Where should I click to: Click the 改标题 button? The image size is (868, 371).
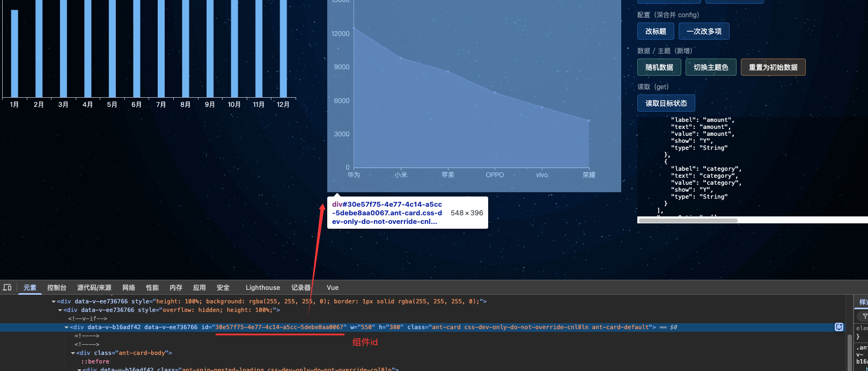656,31
